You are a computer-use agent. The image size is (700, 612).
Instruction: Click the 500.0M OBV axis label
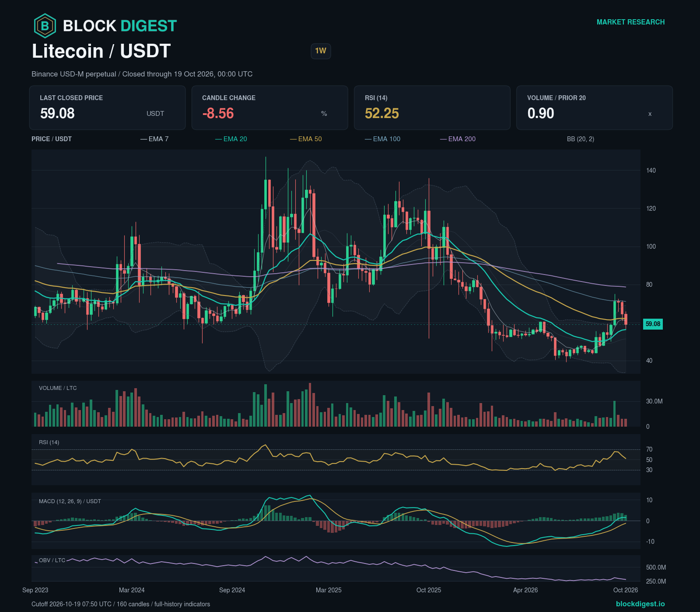click(656, 567)
